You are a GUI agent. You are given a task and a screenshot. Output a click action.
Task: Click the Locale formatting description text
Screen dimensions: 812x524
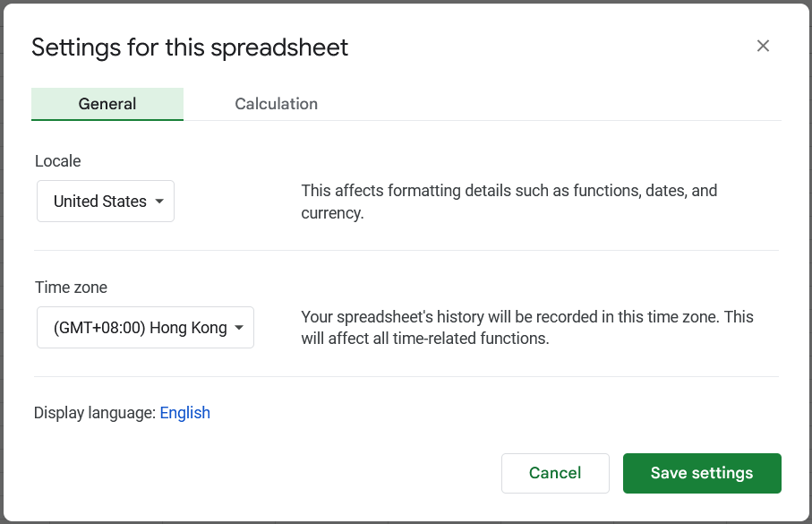[x=509, y=192]
